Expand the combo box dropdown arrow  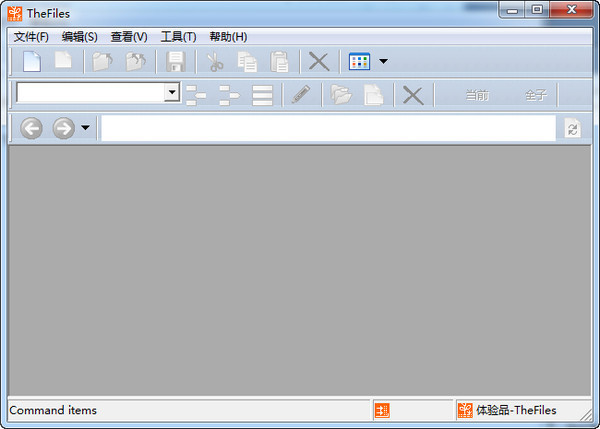[x=172, y=92]
